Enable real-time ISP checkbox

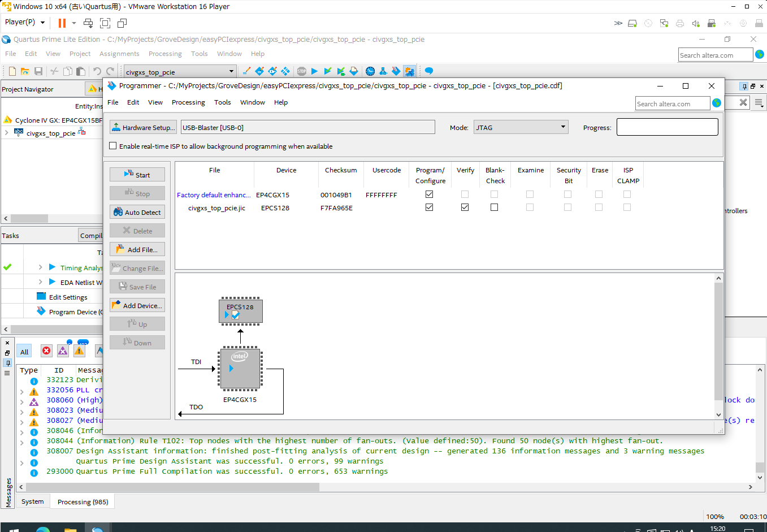(113, 146)
